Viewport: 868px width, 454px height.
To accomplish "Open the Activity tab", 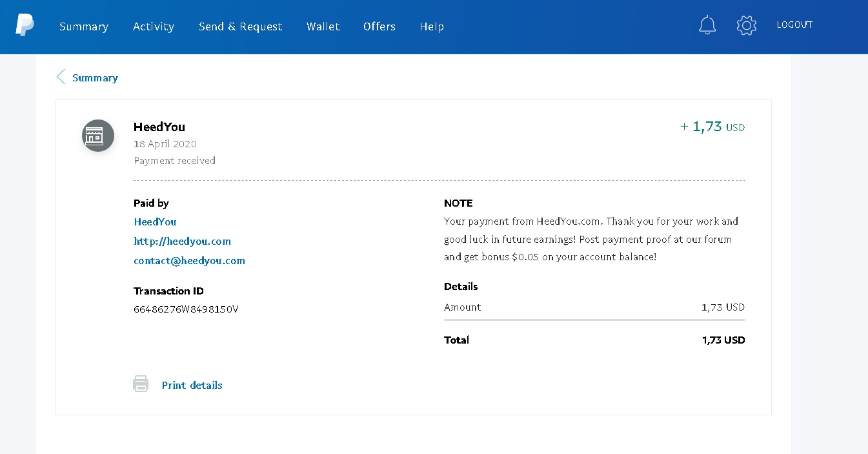I will tap(154, 26).
